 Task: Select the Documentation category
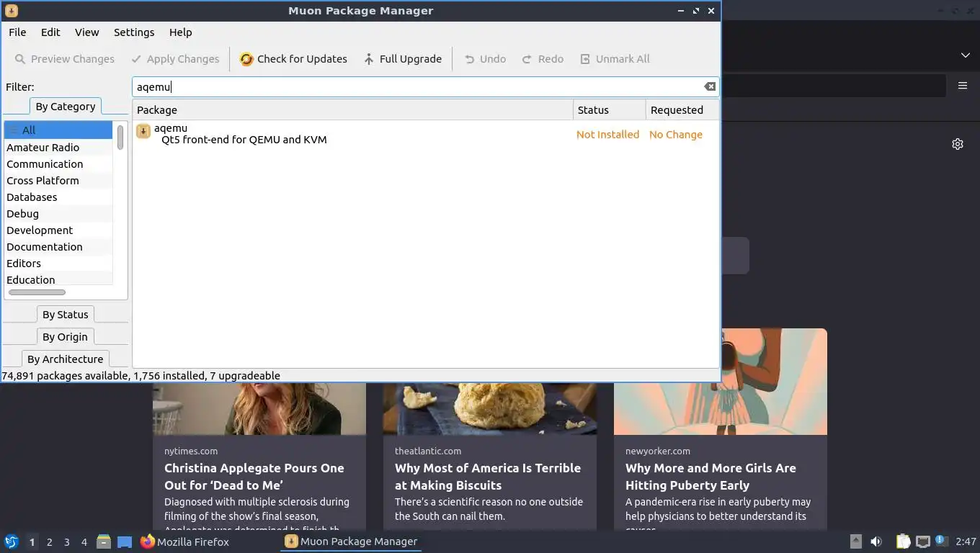[58, 246]
